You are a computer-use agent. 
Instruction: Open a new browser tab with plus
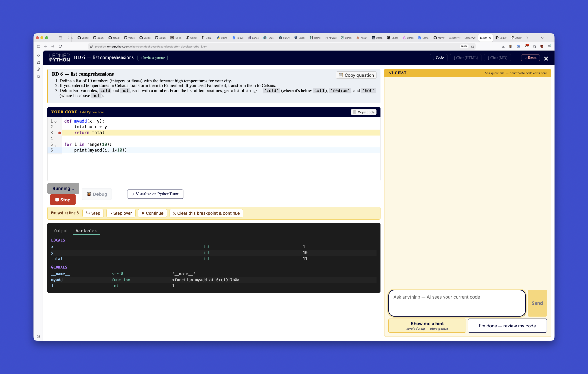coord(534,38)
